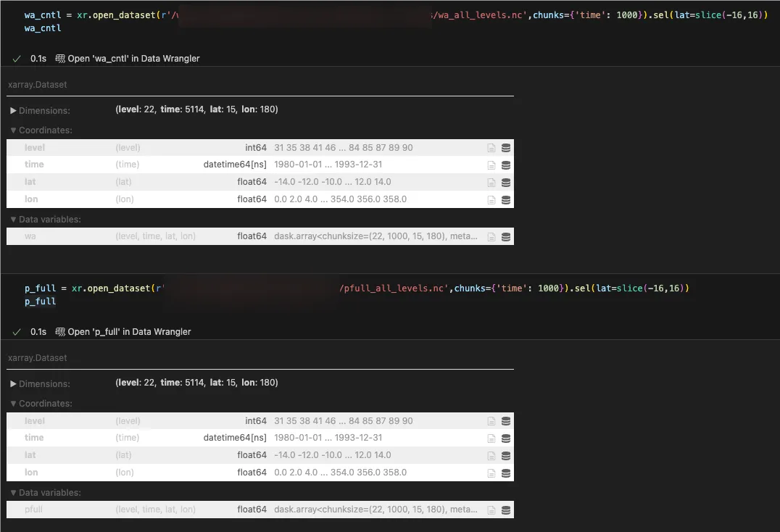This screenshot has width=780, height=532.
Task: Click the second cell's execution success checkmark
Action: coord(17,332)
